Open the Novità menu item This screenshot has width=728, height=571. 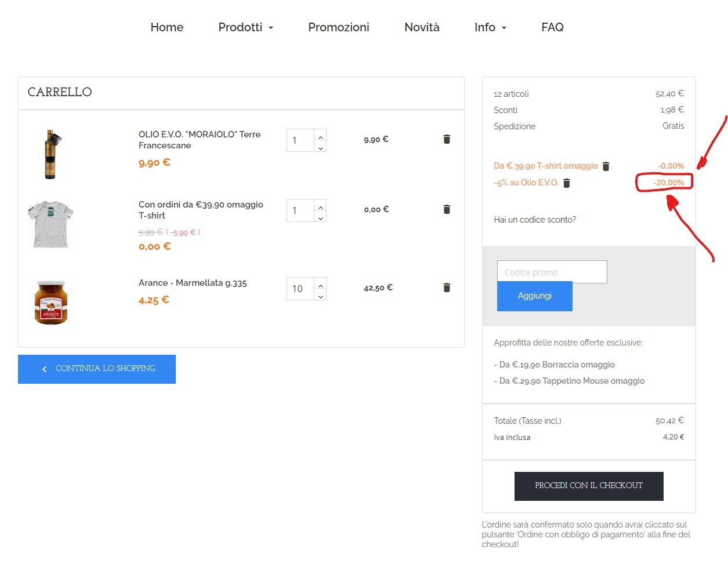click(x=422, y=27)
